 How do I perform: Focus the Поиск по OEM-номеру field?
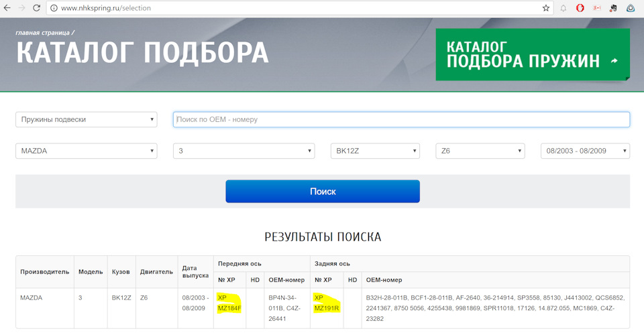coord(401,119)
